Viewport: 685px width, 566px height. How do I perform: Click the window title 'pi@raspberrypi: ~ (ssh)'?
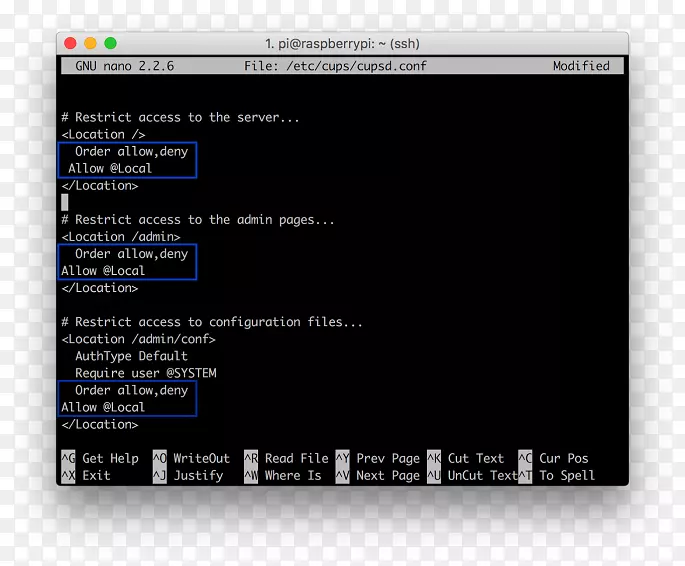[x=348, y=44]
